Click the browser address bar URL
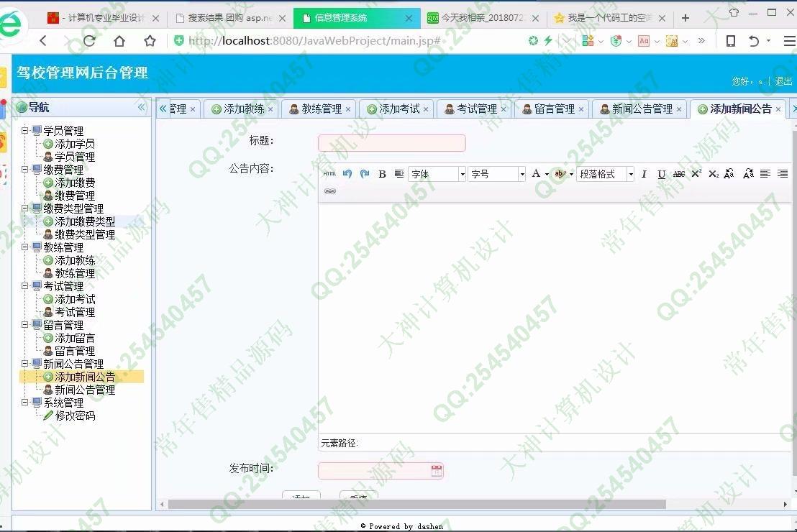797x532 pixels. [314, 41]
